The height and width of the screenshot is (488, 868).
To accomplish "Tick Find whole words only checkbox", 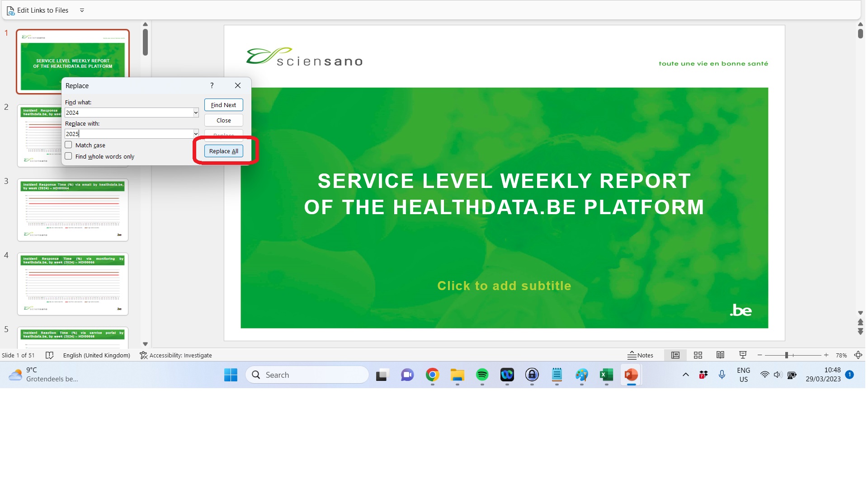I will (68, 156).
